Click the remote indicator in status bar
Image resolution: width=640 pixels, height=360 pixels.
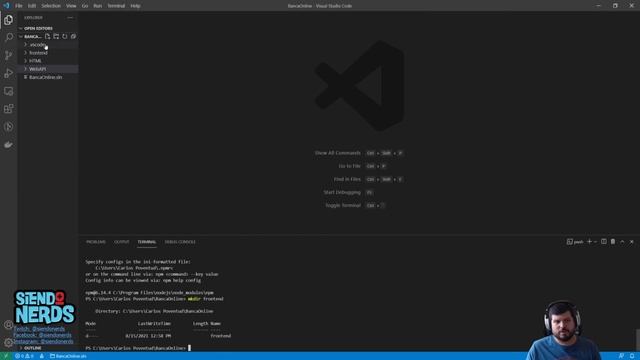tap(6, 356)
